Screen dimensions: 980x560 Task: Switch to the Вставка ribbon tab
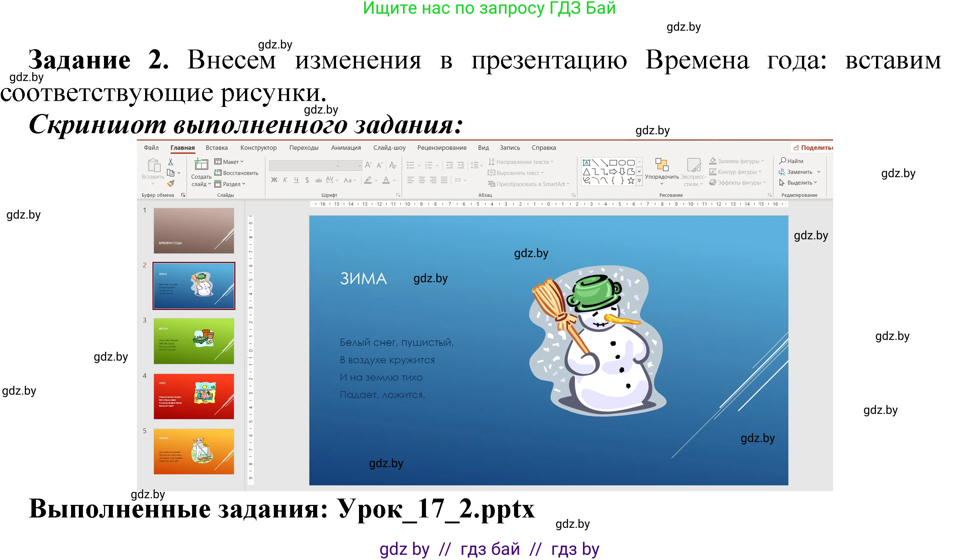pyautogui.click(x=217, y=148)
